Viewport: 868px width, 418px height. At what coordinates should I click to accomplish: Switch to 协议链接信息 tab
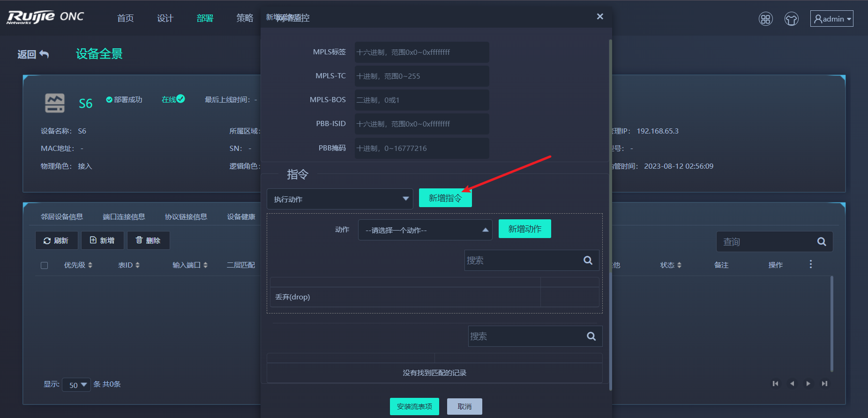click(186, 216)
